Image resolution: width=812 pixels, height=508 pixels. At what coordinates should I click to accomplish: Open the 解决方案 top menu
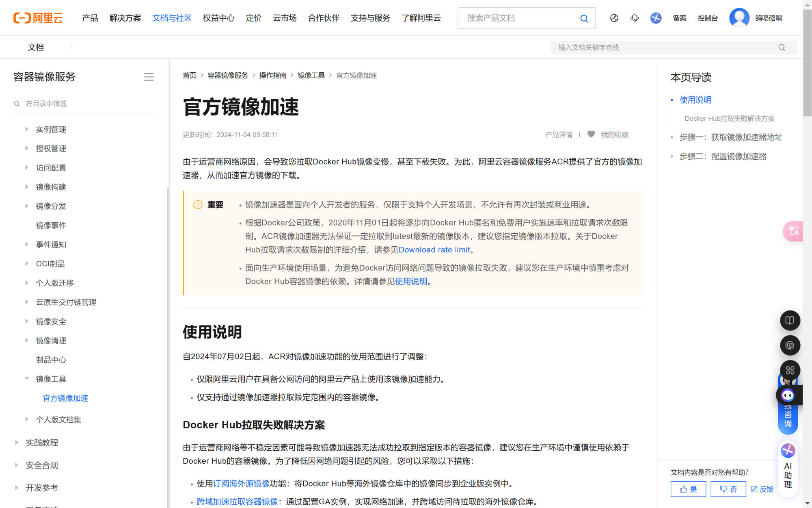[125, 18]
